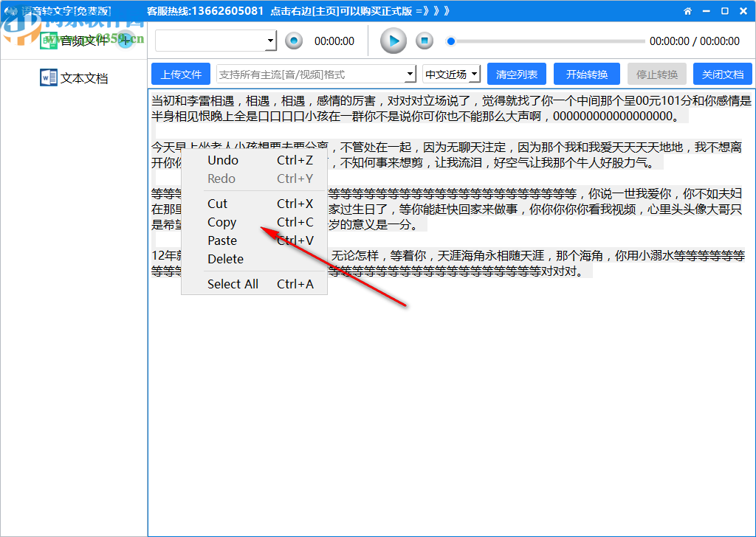Minimize the application window
The image size is (756, 537).
click(707, 11)
